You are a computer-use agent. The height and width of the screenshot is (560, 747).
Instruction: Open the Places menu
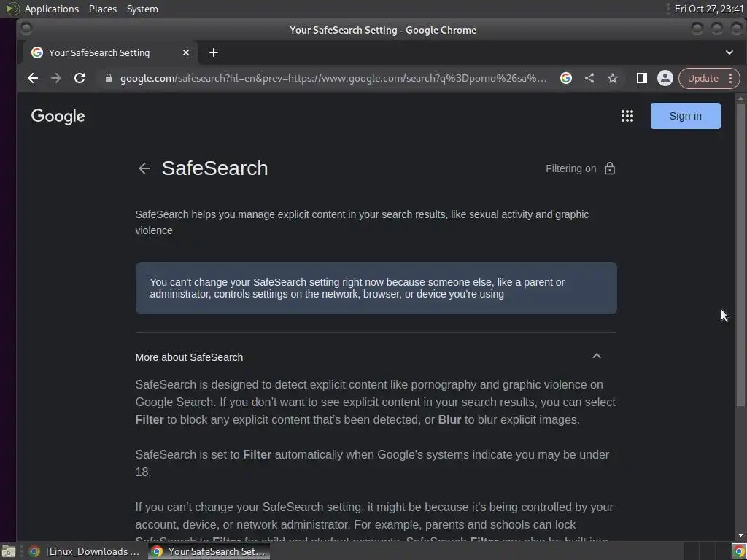pyautogui.click(x=103, y=9)
